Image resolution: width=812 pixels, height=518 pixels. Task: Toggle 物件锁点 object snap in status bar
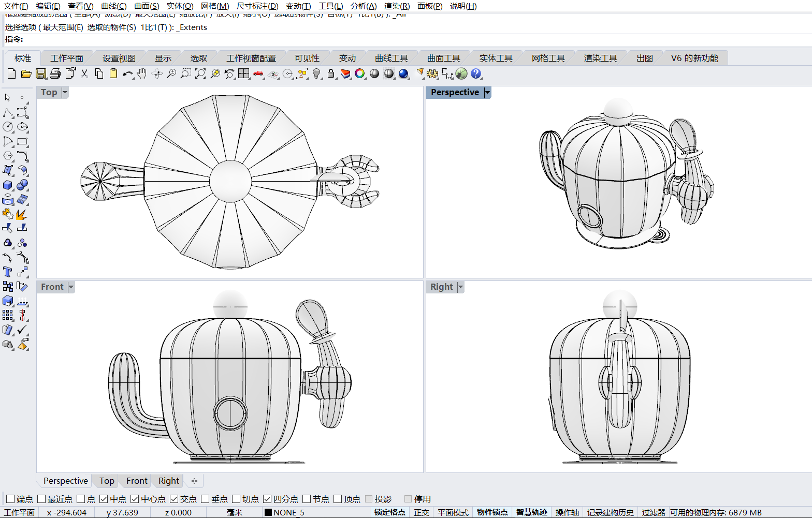coord(492,512)
